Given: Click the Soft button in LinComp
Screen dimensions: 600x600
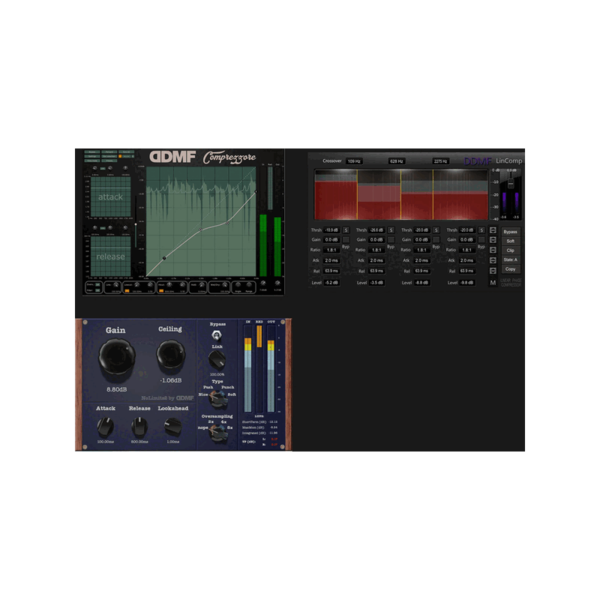Looking at the screenshot, I should (510, 241).
